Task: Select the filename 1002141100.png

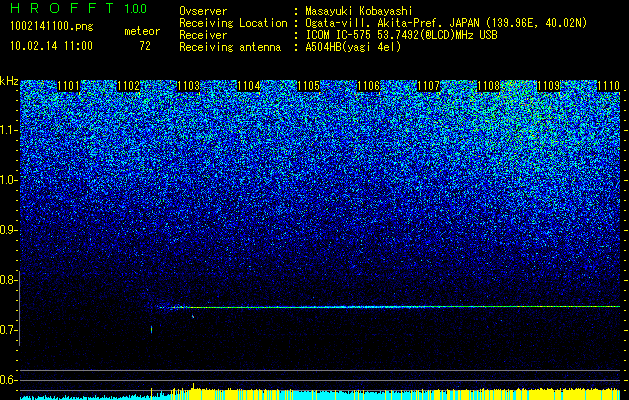Action: pyautogui.click(x=52, y=27)
